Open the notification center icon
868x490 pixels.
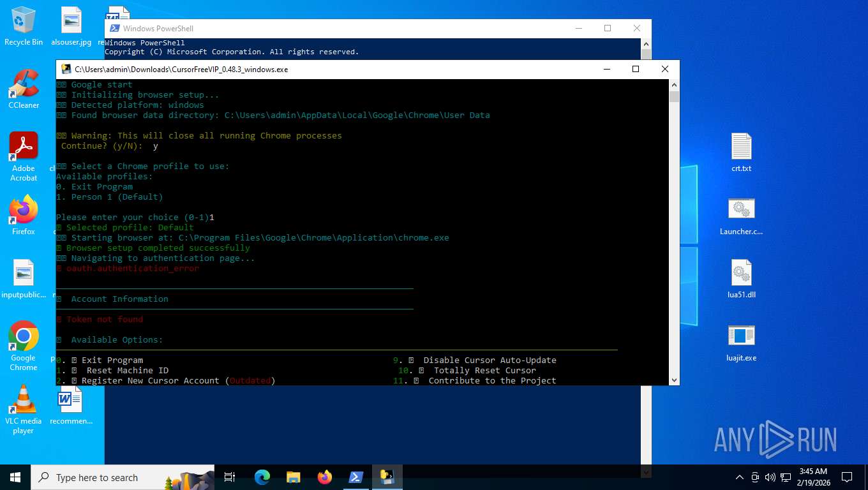(847, 477)
